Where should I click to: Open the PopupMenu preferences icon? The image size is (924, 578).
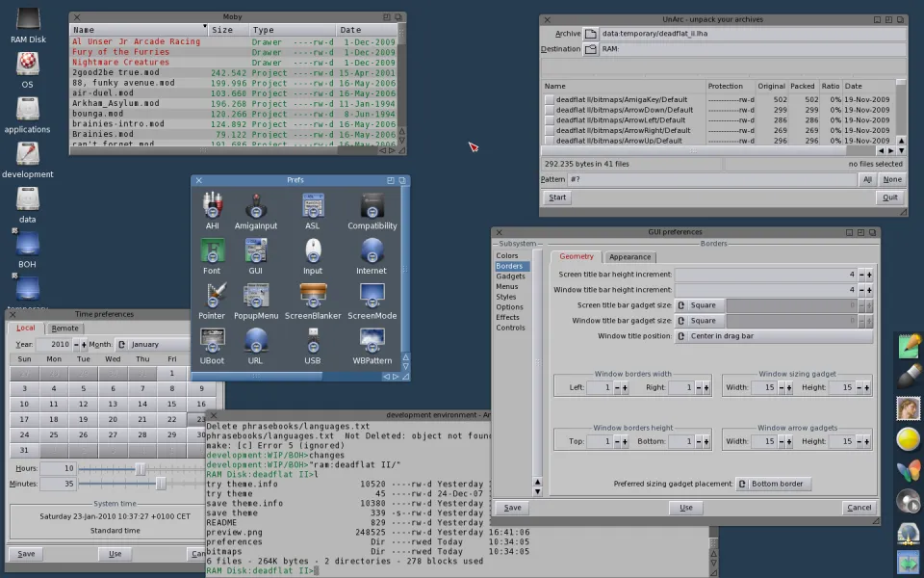point(255,295)
